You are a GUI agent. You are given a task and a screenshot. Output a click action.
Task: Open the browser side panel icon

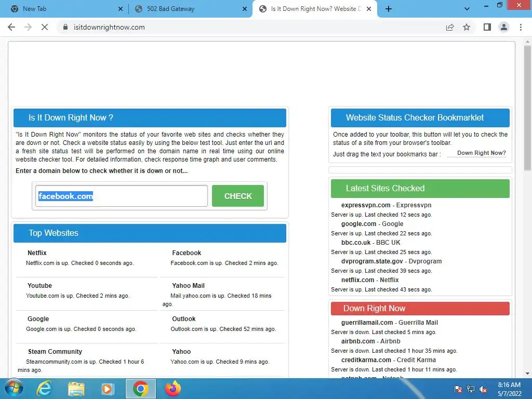tap(487, 27)
